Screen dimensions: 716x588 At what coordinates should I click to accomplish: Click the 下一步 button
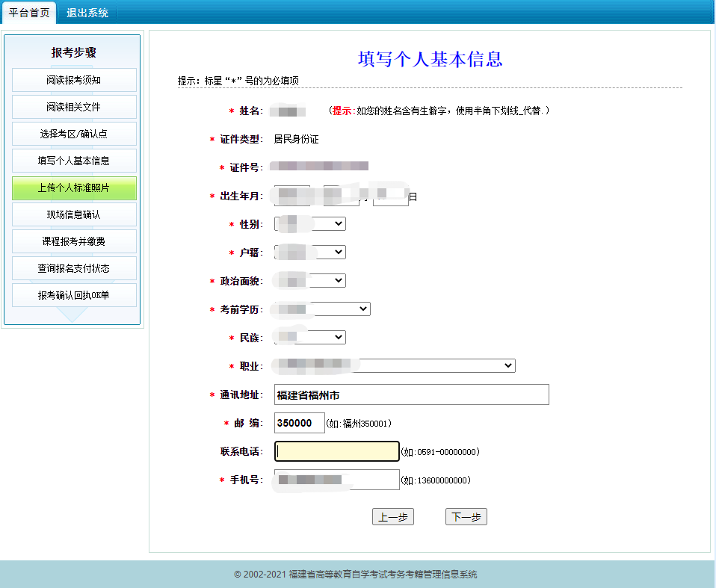coord(466,517)
